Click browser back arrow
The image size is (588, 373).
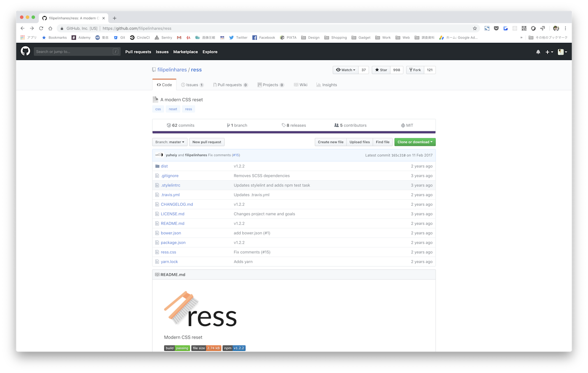(x=23, y=28)
